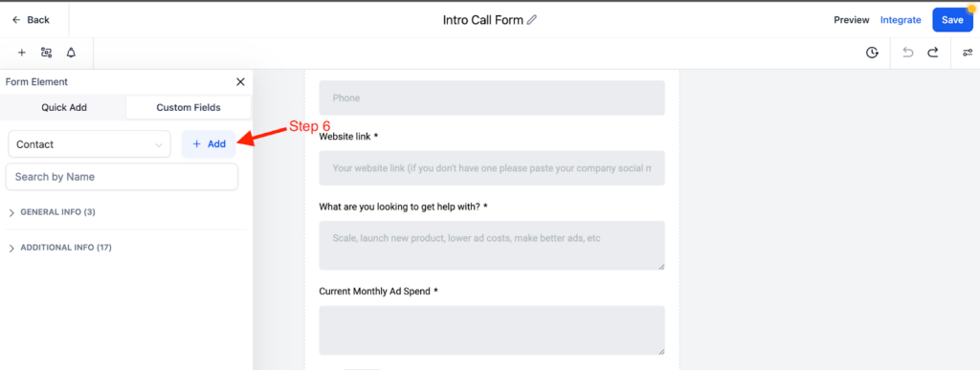This screenshot has height=370, width=980.
Task: Open the notifications bell icon
Action: (71, 53)
